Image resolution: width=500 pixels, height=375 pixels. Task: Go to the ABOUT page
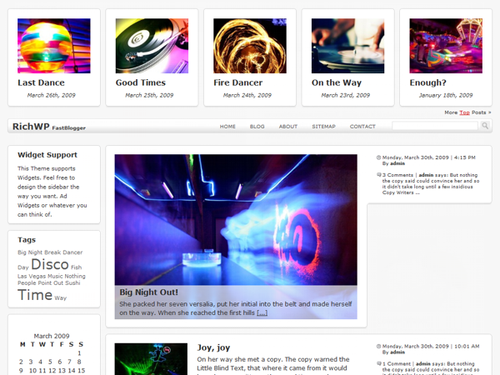pyautogui.click(x=288, y=127)
